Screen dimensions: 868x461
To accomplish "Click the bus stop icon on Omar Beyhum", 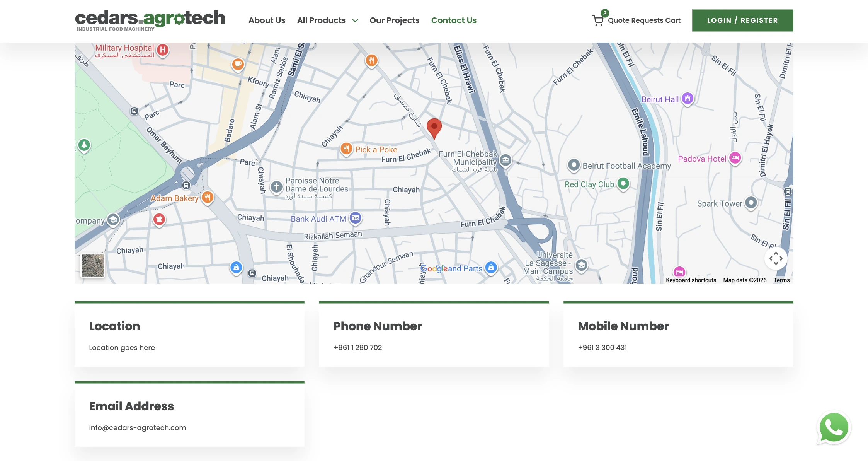I will tap(134, 111).
